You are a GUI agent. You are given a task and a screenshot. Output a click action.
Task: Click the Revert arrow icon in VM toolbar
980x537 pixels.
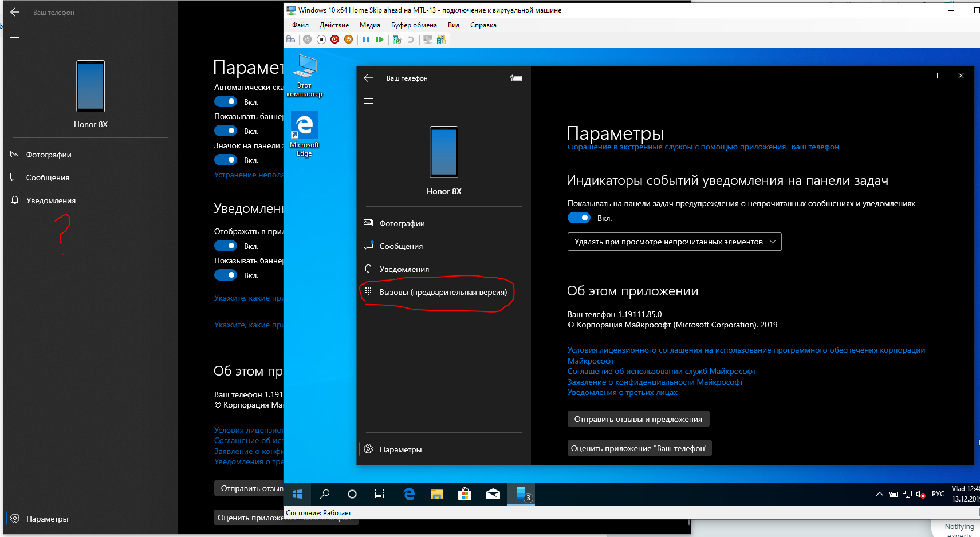point(411,40)
